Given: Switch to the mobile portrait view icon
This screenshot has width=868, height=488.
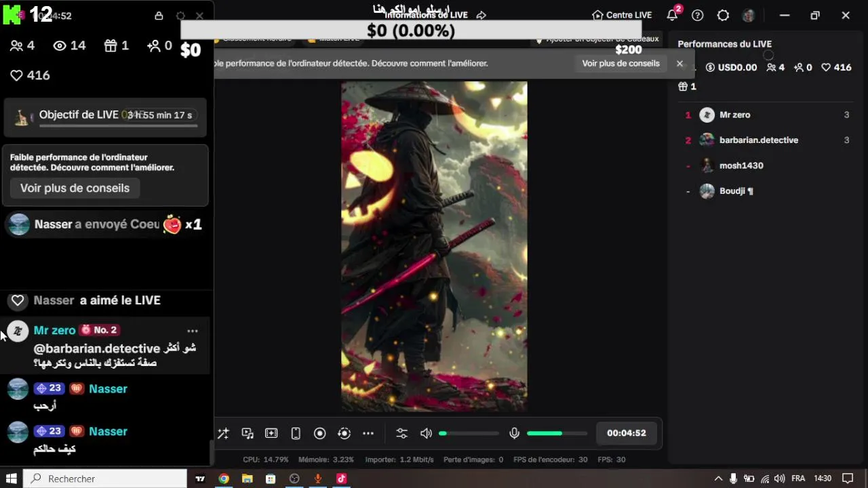Looking at the screenshot, I should 296,433.
